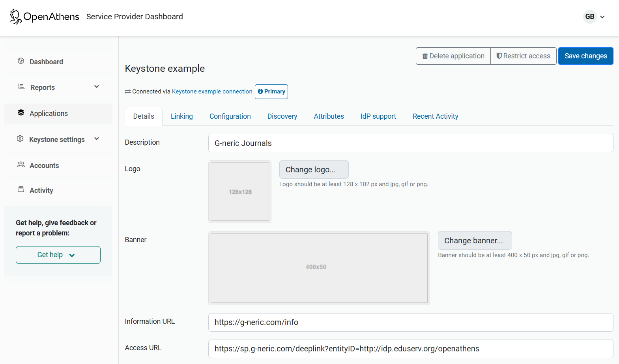Click the Keystone settings gear icon

pos(20,139)
